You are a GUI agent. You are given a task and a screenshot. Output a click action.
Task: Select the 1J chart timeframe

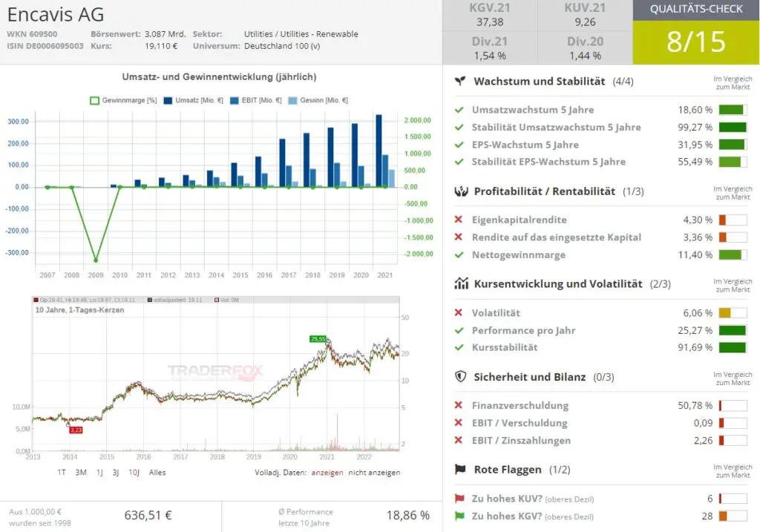[99, 473]
